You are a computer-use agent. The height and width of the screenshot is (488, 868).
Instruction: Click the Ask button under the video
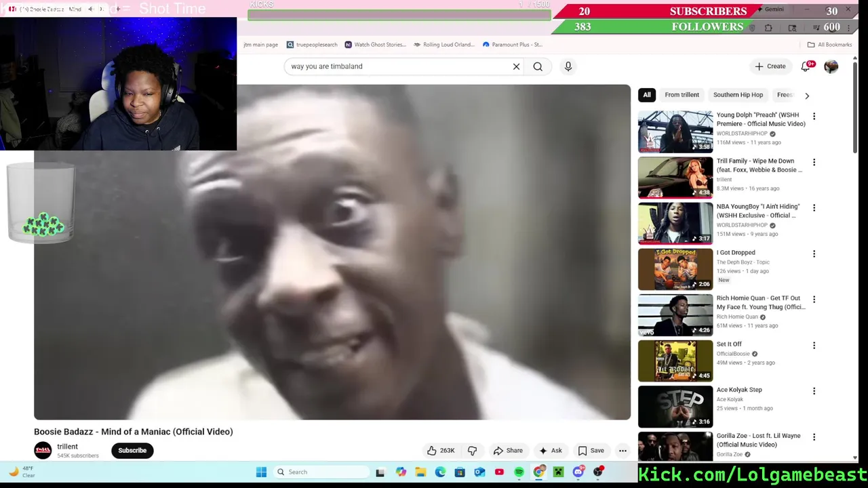click(x=550, y=450)
